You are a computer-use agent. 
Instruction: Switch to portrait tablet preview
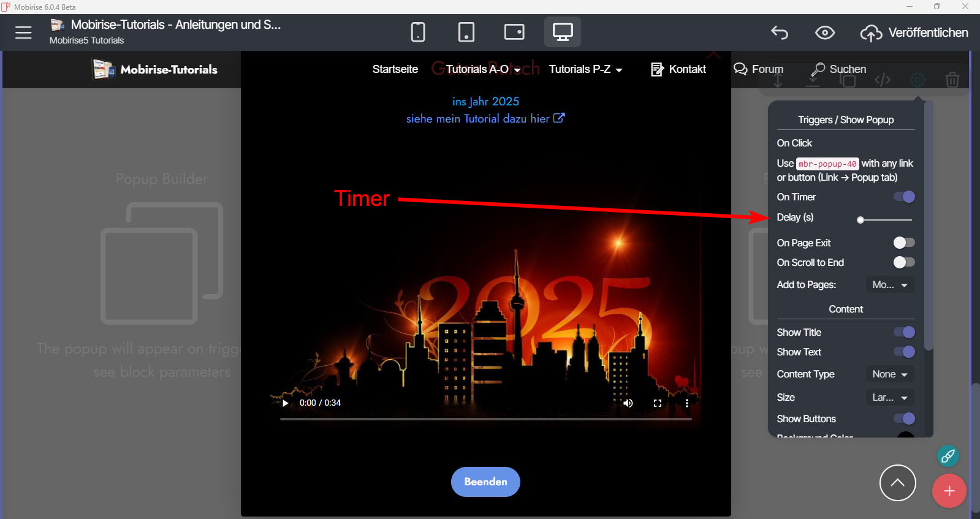coord(466,32)
